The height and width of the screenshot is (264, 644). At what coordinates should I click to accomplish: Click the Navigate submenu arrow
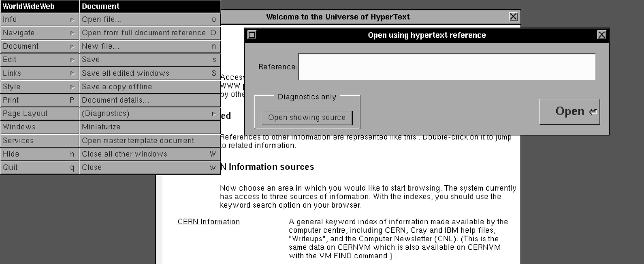click(x=72, y=33)
